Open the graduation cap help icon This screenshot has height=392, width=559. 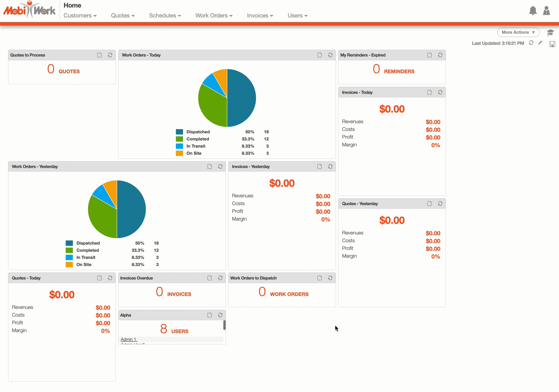[550, 32]
